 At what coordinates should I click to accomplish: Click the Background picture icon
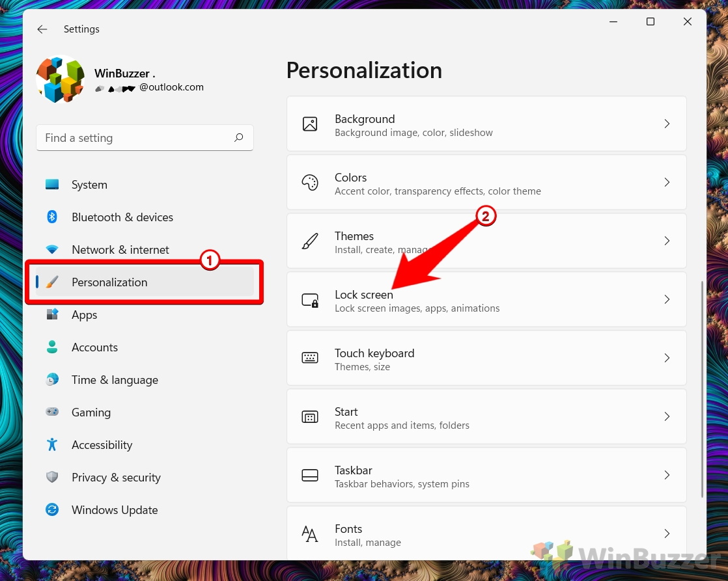(310, 124)
